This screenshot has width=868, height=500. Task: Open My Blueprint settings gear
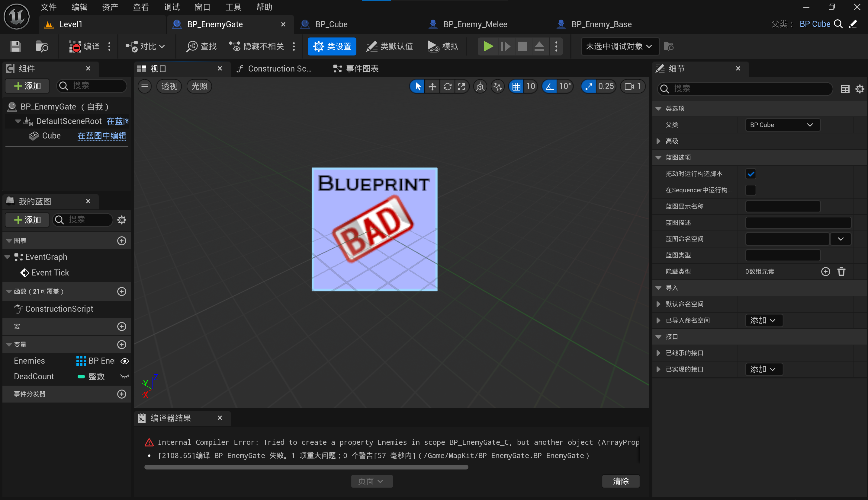(x=122, y=220)
